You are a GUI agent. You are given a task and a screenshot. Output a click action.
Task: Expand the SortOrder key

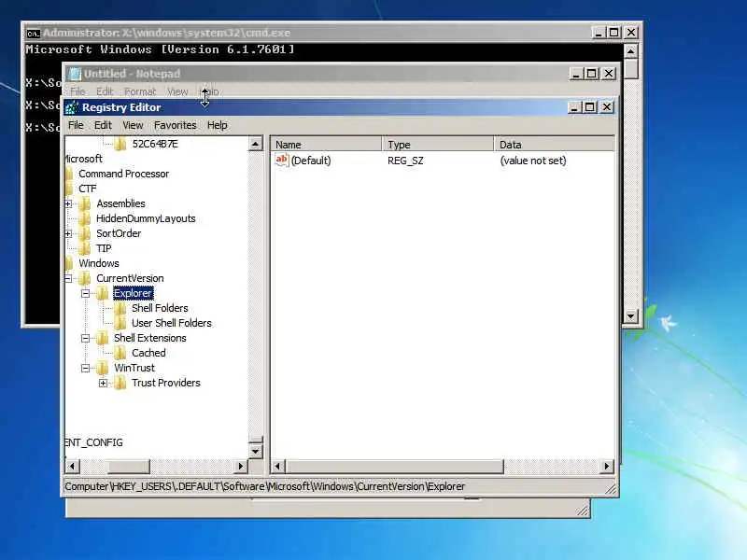[x=67, y=234]
